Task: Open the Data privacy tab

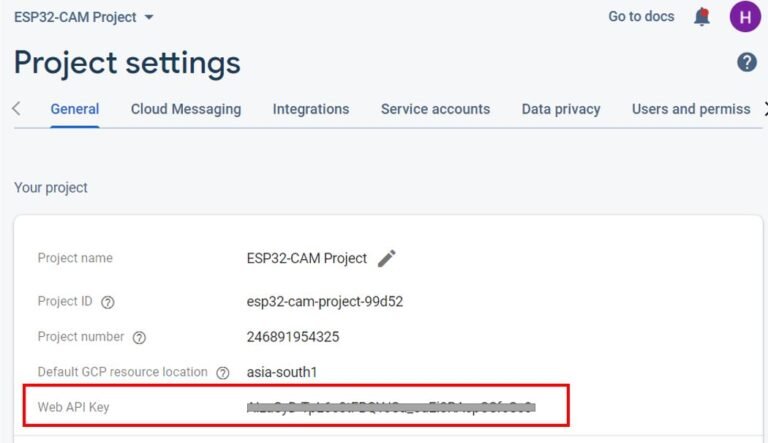Action: point(561,109)
